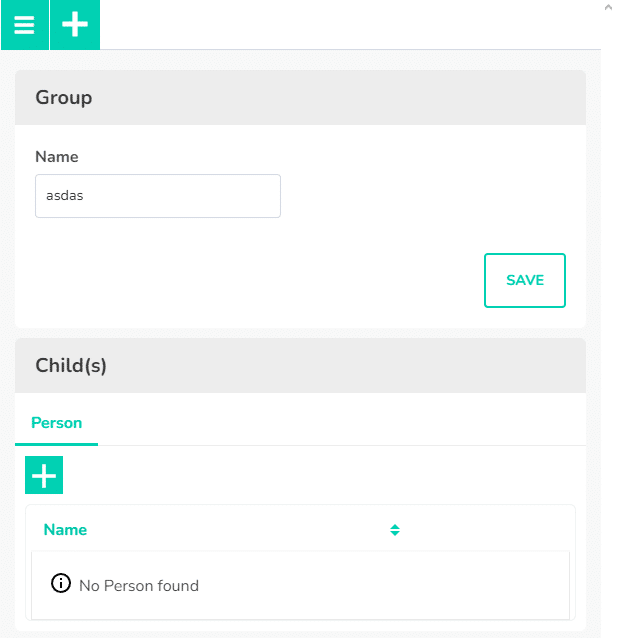Click the plus icon in top bar

click(x=75, y=25)
